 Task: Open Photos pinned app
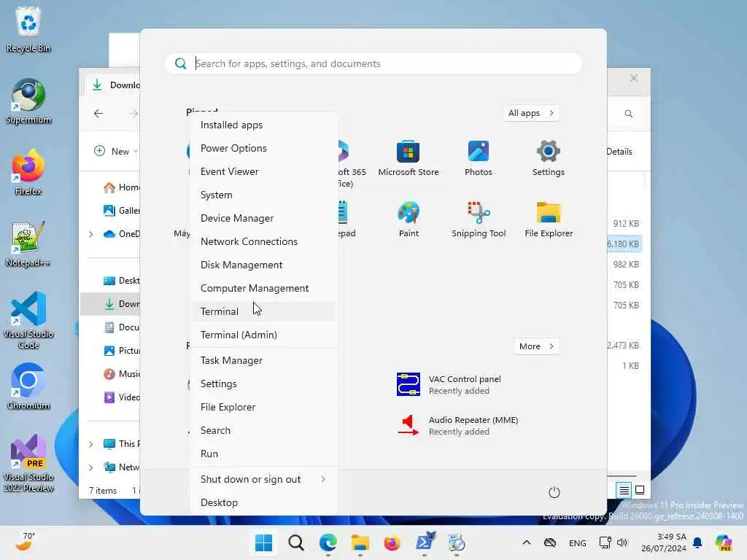point(479,159)
